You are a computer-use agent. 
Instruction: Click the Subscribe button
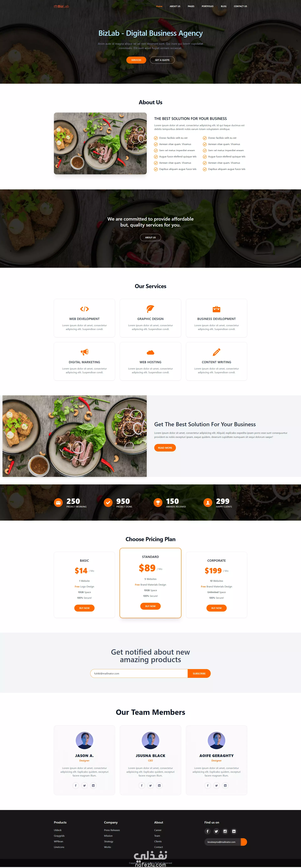click(199, 674)
